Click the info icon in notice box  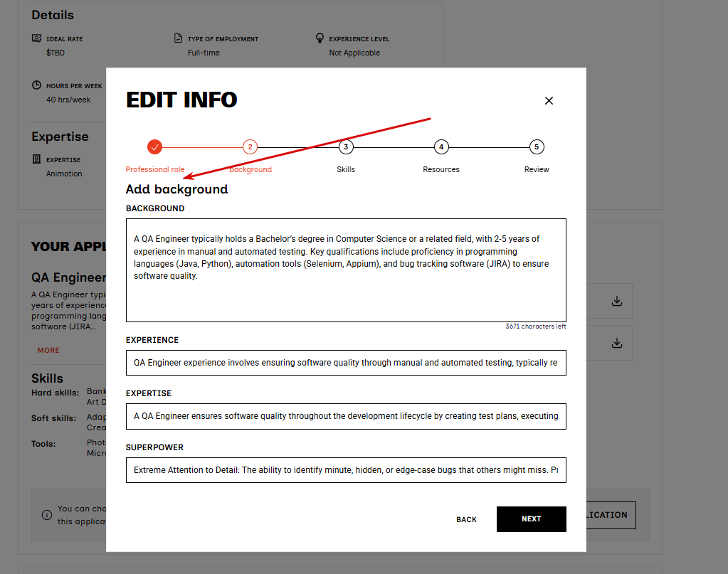click(x=47, y=514)
